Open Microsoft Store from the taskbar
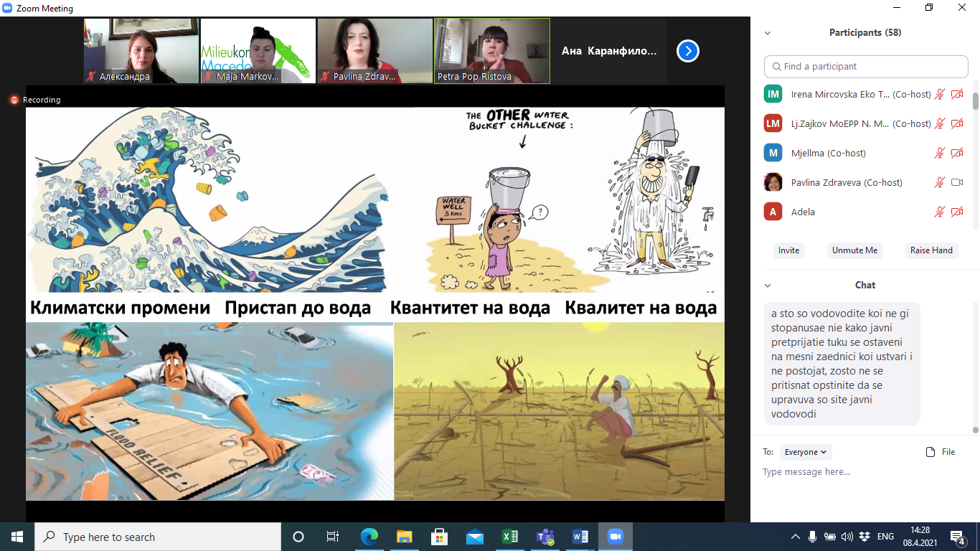This screenshot has width=980, height=551. (x=439, y=537)
